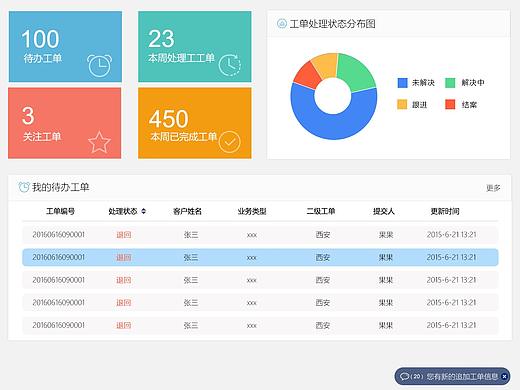Toggle green 解决中 legend swatch
This screenshot has width=520, height=390.
tap(450, 83)
